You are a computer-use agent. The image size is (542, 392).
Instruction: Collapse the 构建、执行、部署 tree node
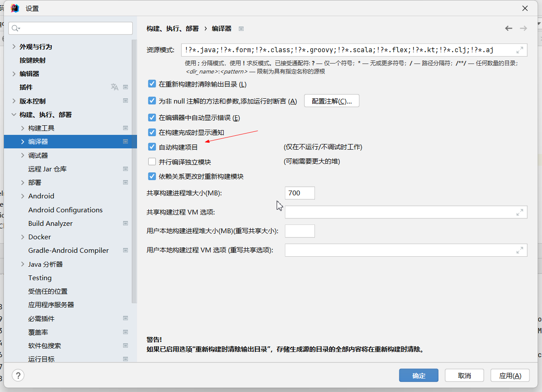[x=14, y=114]
